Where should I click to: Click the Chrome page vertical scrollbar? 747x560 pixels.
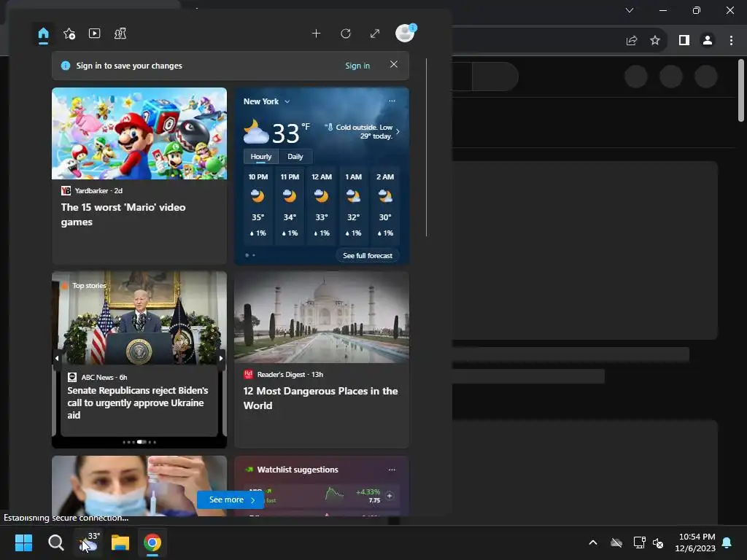coord(741,90)
